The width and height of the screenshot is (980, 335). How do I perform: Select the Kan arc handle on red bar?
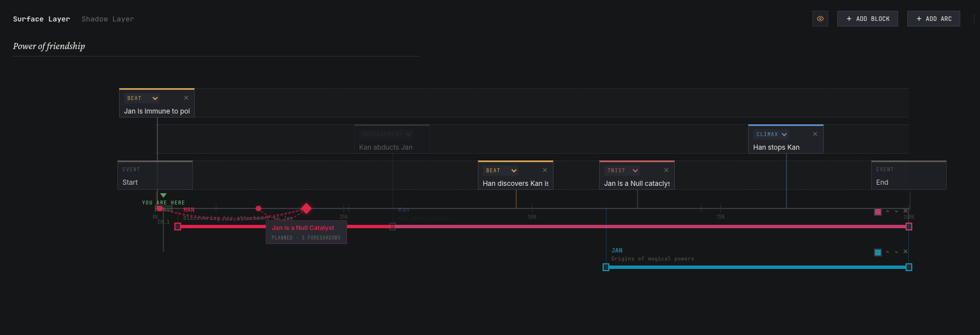coord(393,227)
